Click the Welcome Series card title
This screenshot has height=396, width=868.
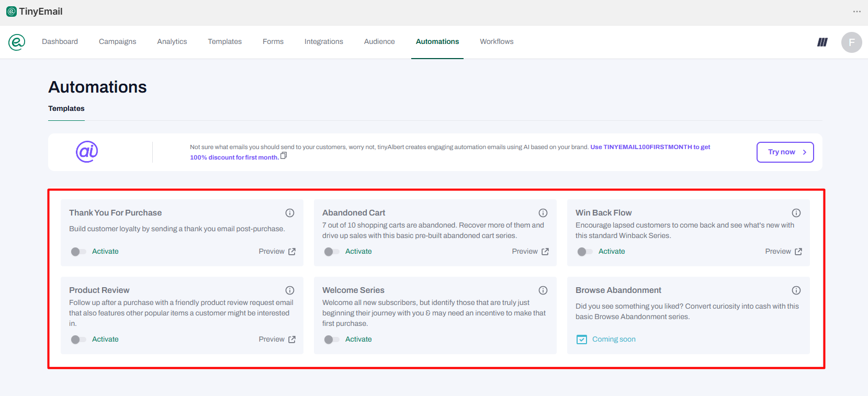tap(353, 290)
